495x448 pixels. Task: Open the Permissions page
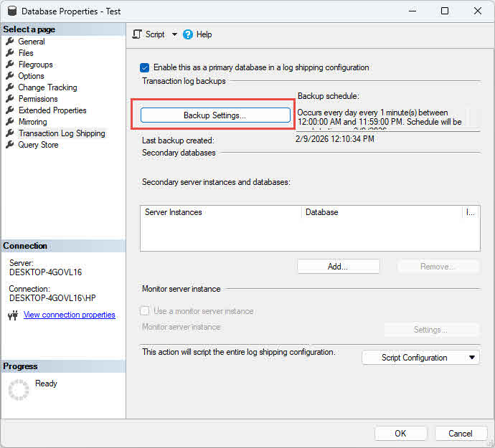pos(38,99)
